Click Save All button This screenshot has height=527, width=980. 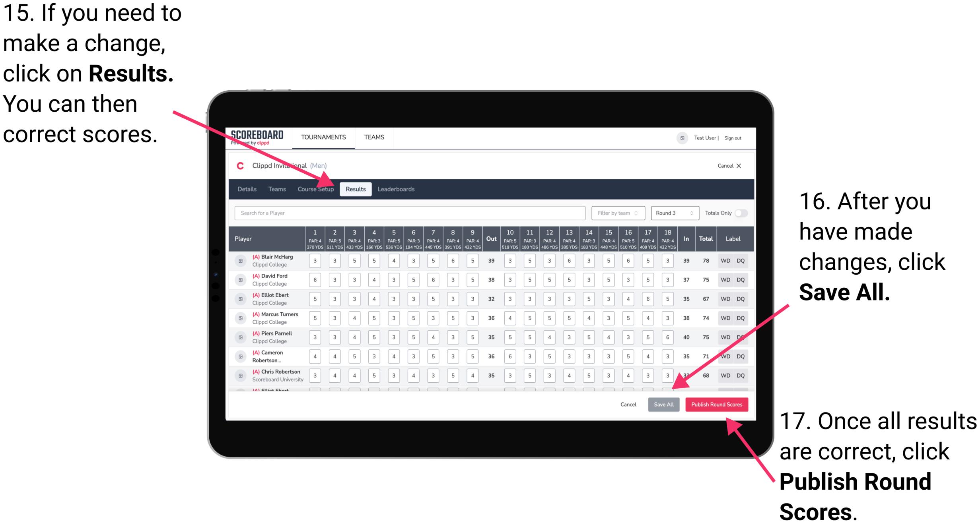(x=663, y=404)
